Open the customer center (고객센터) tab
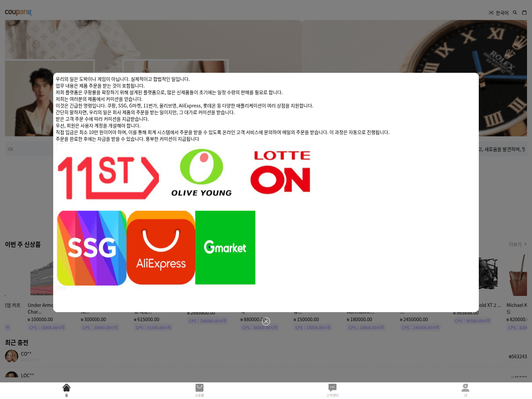The width and height of the screenshot is (532, 399). (x=332, y=390)
